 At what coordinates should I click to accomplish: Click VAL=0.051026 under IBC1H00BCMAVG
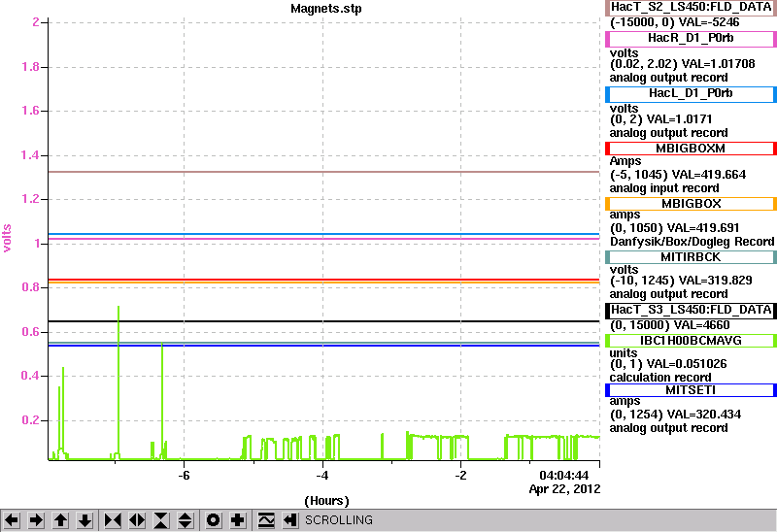[687, 364]
